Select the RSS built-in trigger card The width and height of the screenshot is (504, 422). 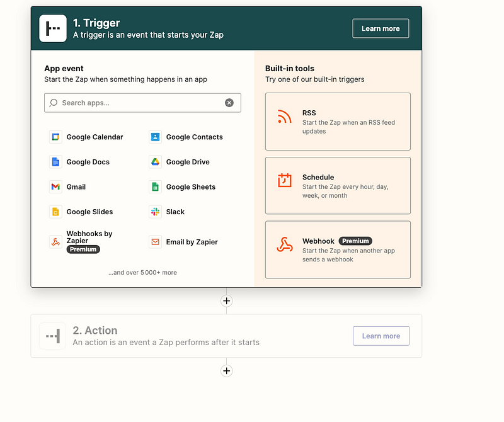tap(338, 122)
